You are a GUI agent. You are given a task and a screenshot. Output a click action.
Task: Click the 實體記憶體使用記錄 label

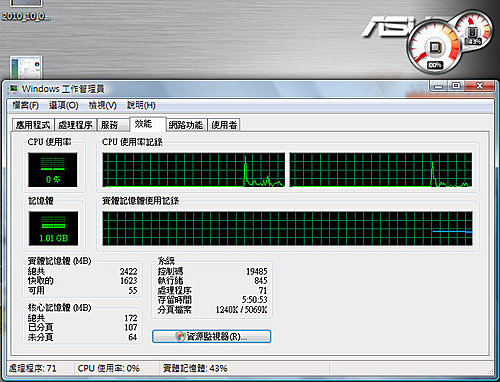pyautogui.click(x=140, y=201)
